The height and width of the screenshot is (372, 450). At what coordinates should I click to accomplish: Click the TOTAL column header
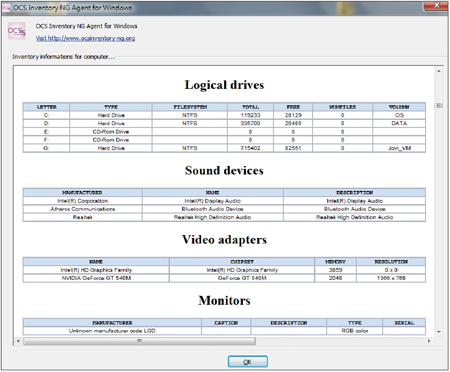click(x=250, y=107)
